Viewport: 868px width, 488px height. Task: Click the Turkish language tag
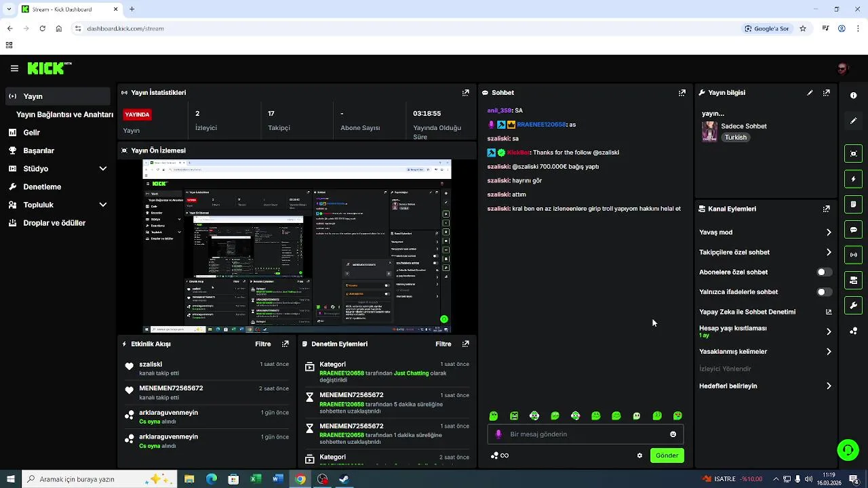[x=735, y=138]
